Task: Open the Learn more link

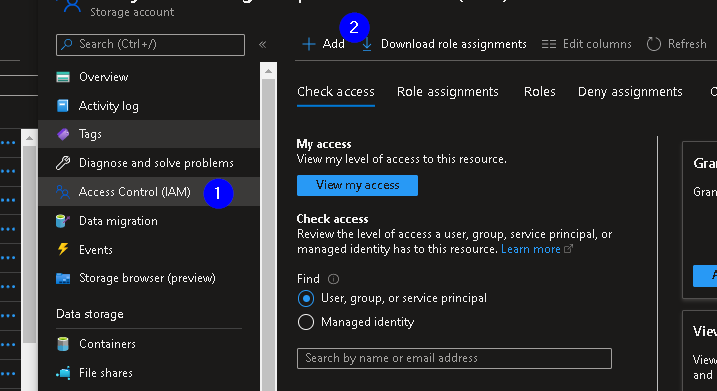Action: [x=530, y=249]
